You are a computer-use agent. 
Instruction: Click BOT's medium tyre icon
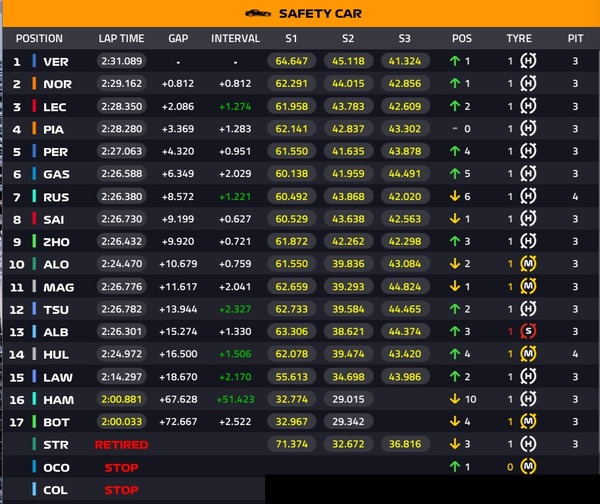point(529,422)
